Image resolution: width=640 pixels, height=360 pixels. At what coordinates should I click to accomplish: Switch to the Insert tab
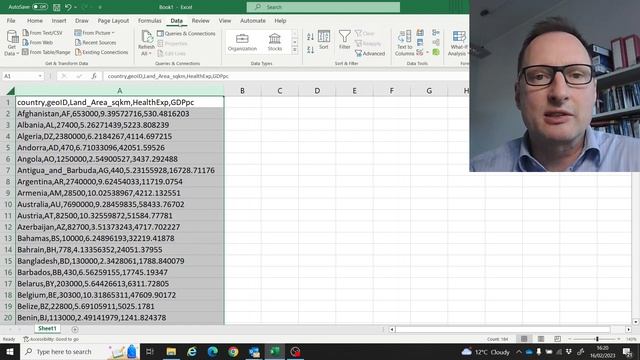(x=59, y=20)
